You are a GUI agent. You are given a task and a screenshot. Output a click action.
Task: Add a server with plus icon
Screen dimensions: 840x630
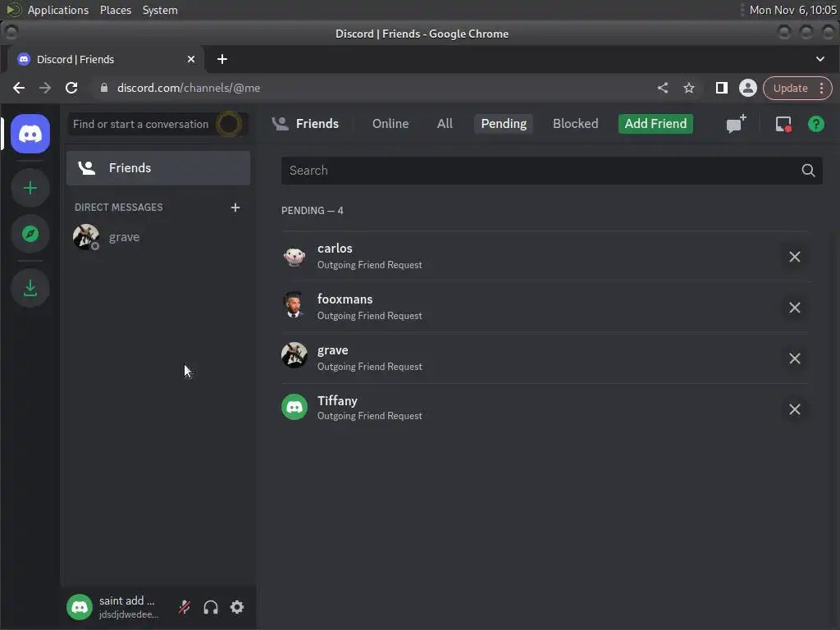[x=30, y=188]
